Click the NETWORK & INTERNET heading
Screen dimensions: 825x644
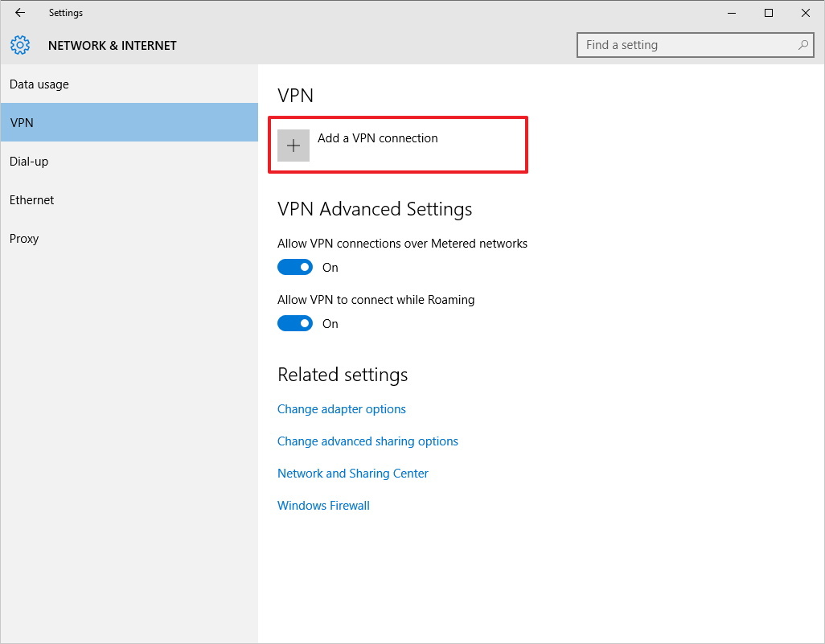pos(112,46)
